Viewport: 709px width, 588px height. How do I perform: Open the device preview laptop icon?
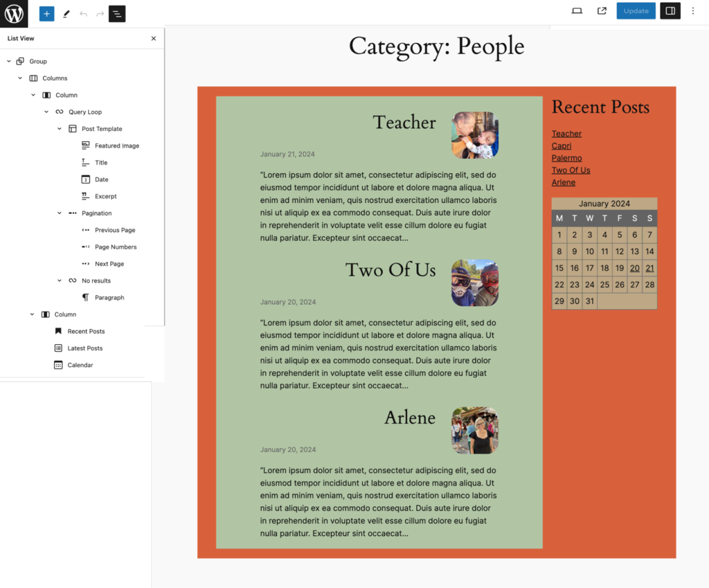click(x=577, y=11)
